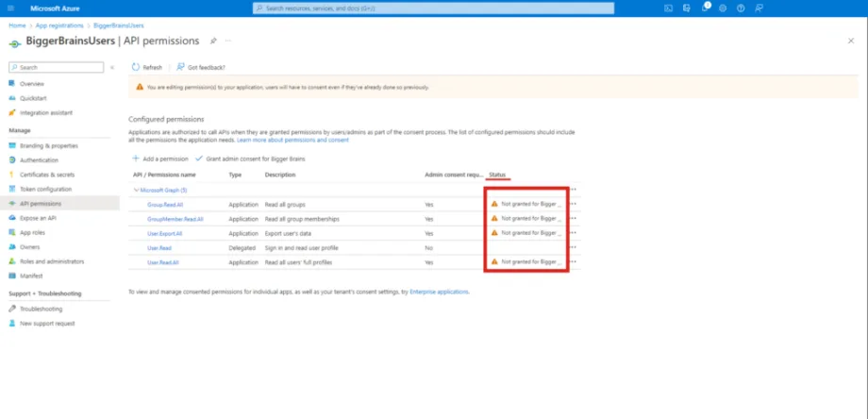Open ellipsis menu for Microsoft Graph row
The width and height of the screenshot is (868, 419).
coord(574,190)
